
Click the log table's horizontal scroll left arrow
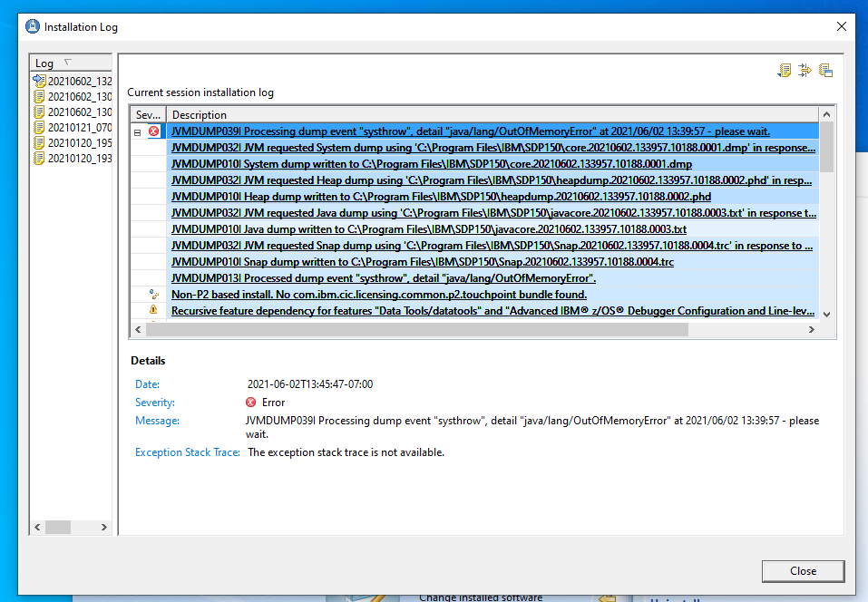(138, 329)
